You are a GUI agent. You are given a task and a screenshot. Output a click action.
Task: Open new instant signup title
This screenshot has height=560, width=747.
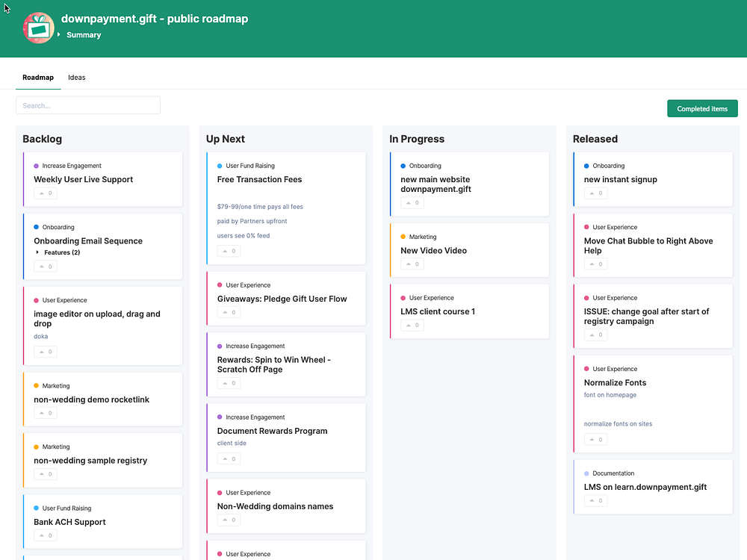tap(620, 179)
